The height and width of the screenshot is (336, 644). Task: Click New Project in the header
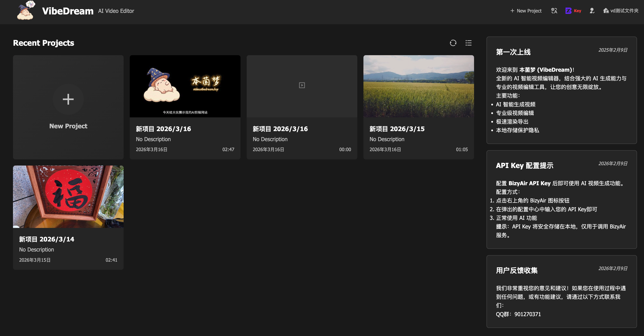point(526,11)
